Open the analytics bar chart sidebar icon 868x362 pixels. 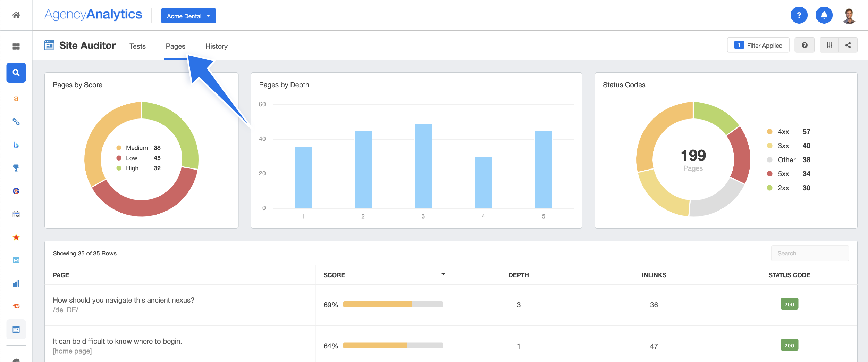(x=16, y=283)
